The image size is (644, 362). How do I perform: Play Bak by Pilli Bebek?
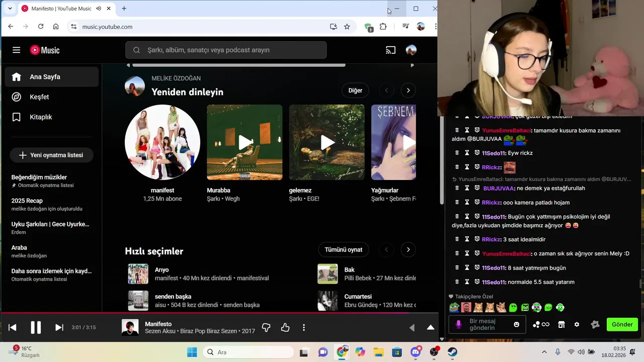(x=328, y=274)
